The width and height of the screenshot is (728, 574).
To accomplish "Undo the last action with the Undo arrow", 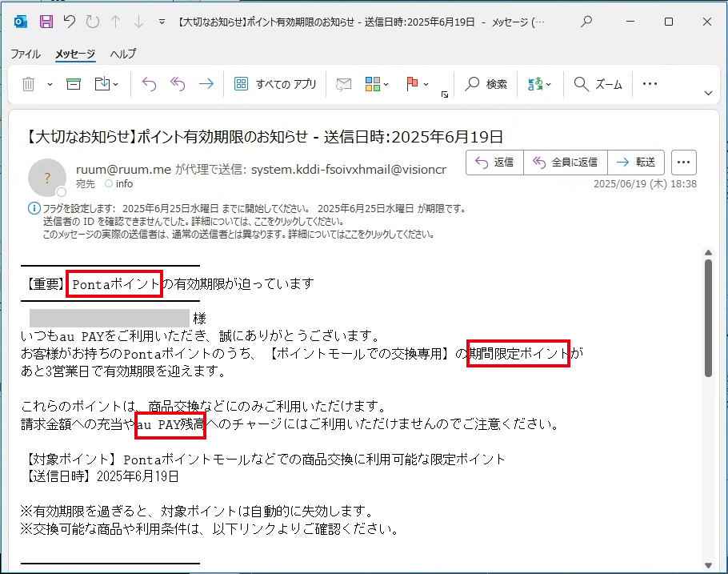I will tap(70, 22).
